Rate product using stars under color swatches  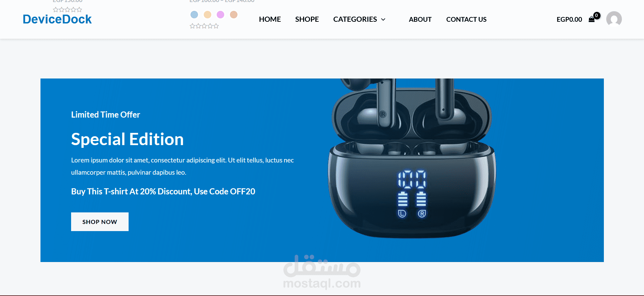pyautogui.click(x=204, y=26)
